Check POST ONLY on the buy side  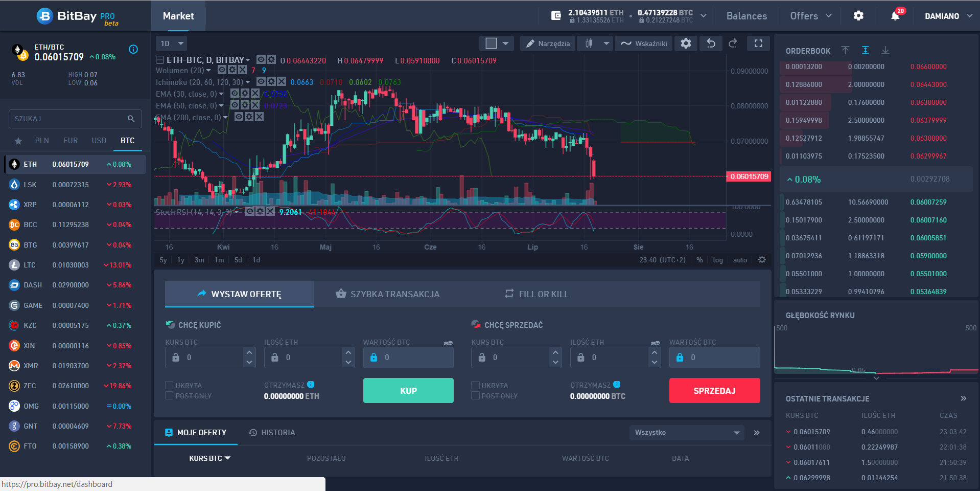(169, 395)
